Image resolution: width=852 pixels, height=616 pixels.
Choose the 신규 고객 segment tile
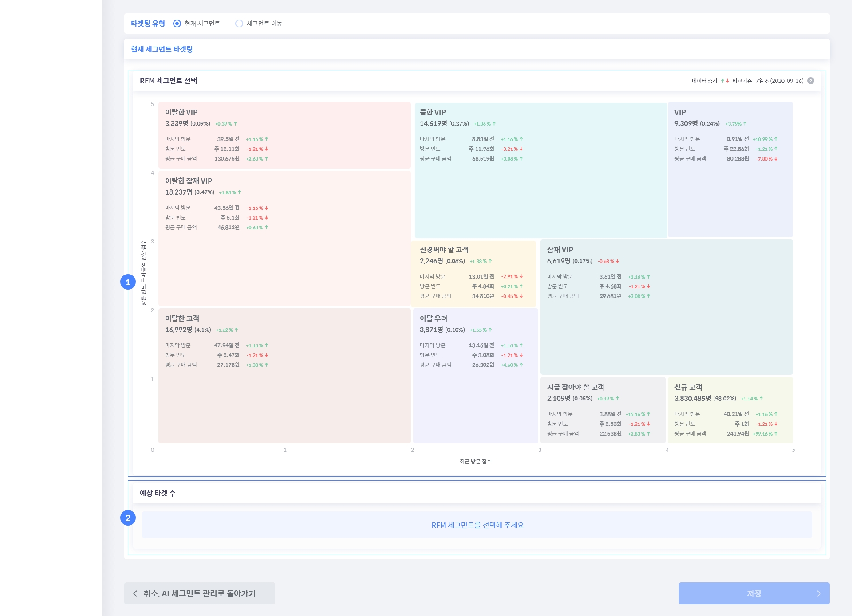point(730,410)
